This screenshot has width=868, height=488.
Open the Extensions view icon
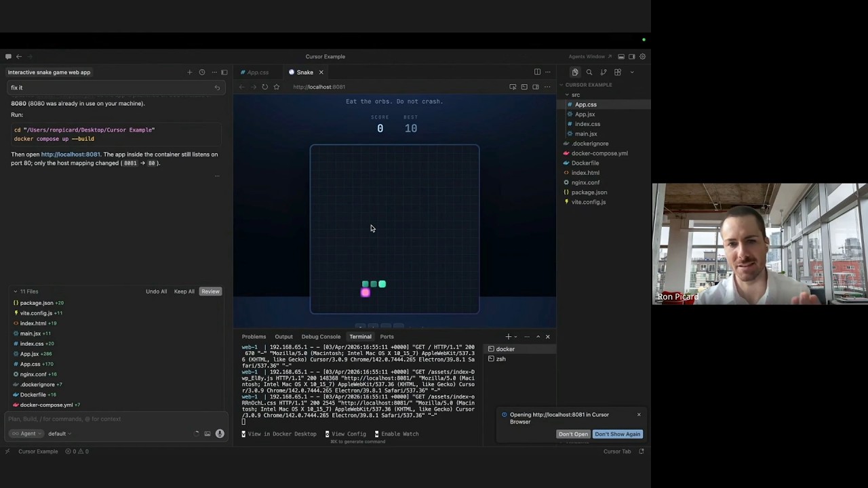coord(618,73)
